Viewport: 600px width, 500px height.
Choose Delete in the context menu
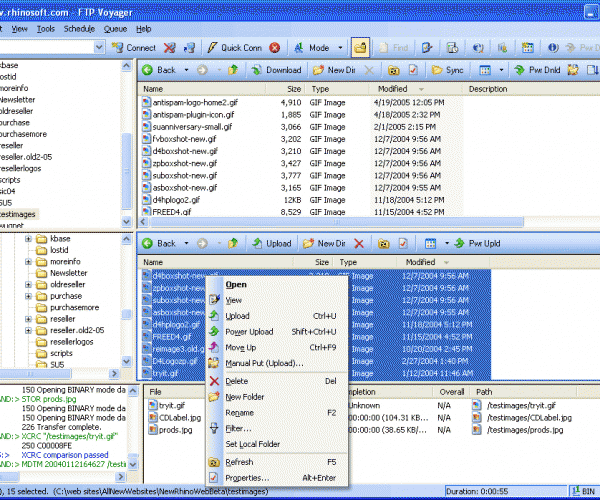(x=277, y=381)
